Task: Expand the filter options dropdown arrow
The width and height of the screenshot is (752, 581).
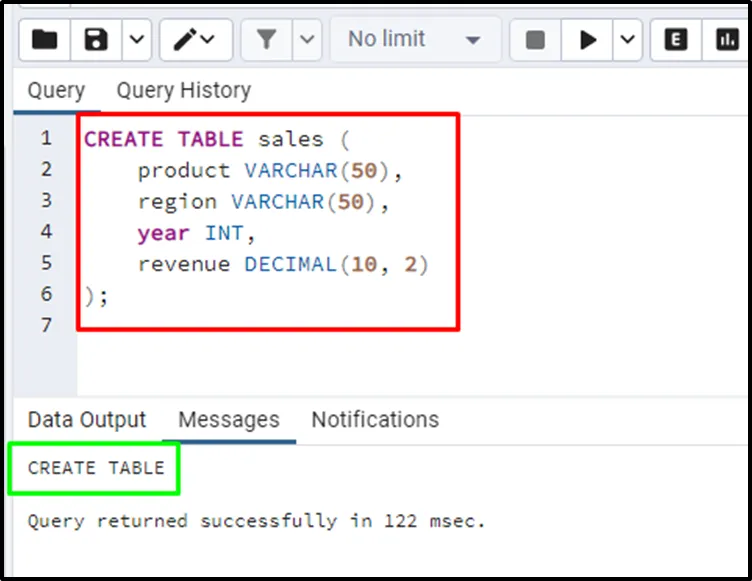Action: point(306,40)
